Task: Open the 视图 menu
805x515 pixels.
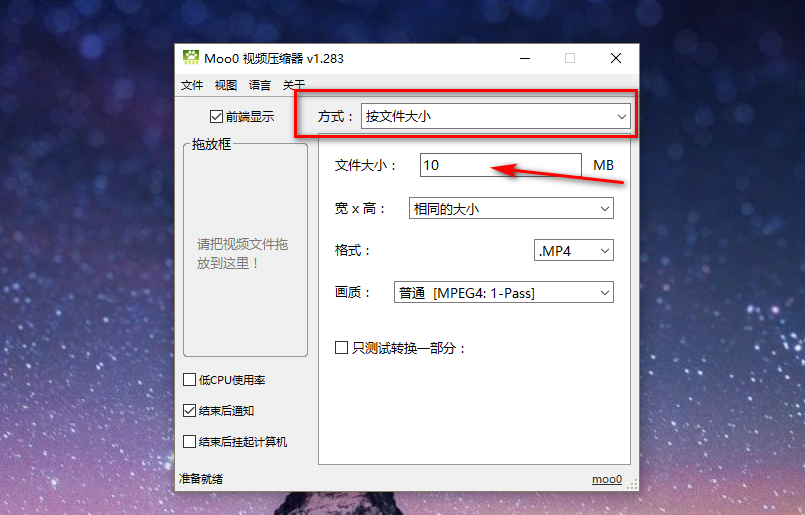Action: coord(225,85)
